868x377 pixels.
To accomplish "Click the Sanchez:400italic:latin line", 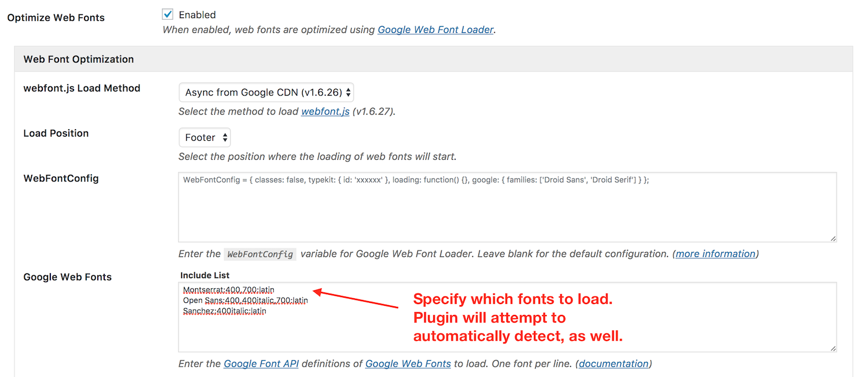I will coord(225,311).
